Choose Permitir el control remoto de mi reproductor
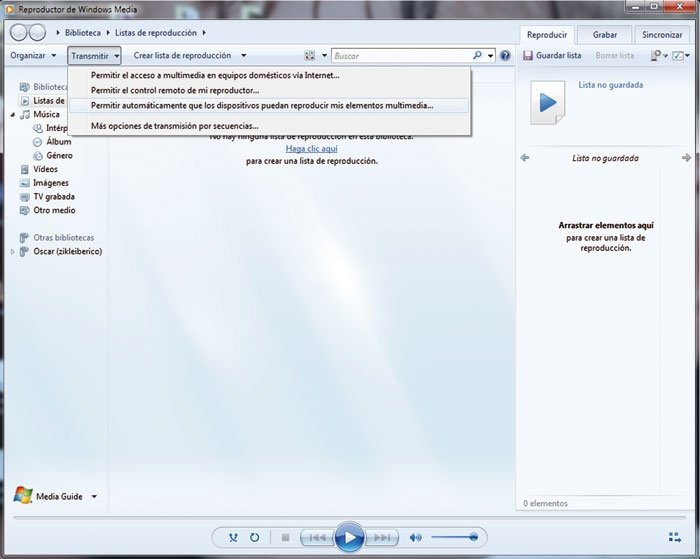The image size is (700, 559). coord(270,90)
